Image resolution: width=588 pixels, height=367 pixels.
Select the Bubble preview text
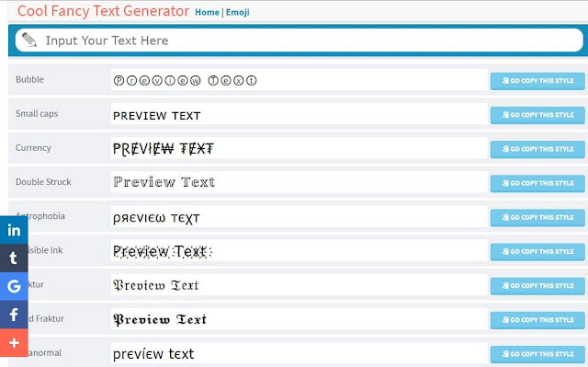pos(185,80)
